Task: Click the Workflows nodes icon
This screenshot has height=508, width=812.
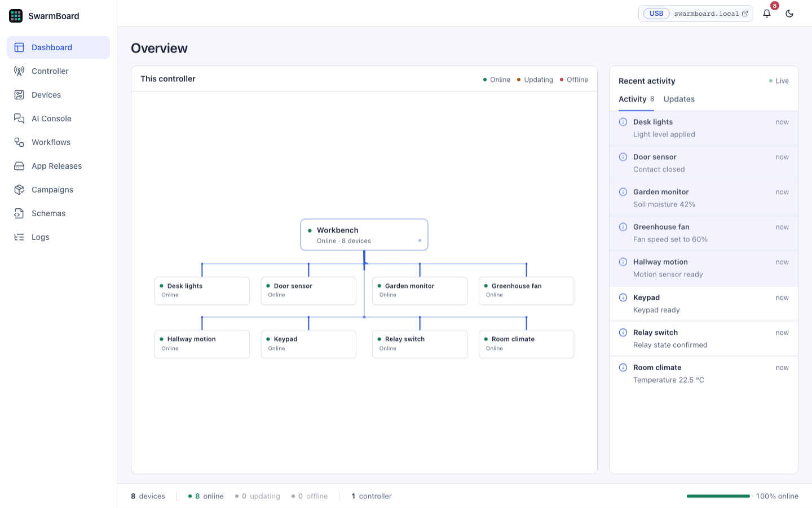Action: pos(19,142)
